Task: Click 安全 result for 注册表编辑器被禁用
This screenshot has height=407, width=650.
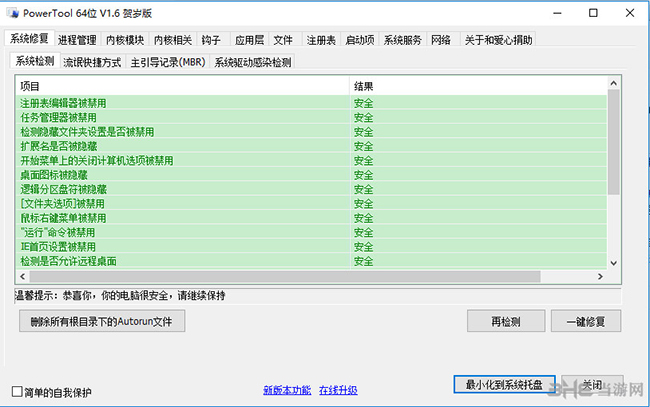Action: [x=364, y=103]
